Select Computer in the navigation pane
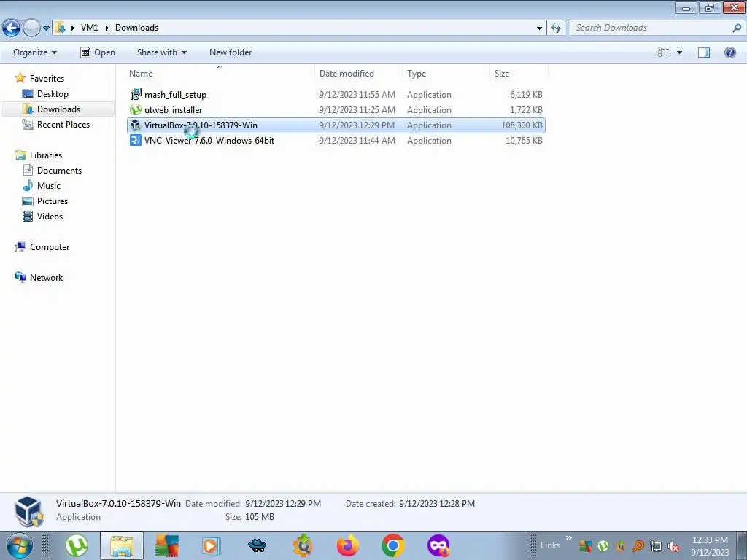747x560 pixels. 50,247
